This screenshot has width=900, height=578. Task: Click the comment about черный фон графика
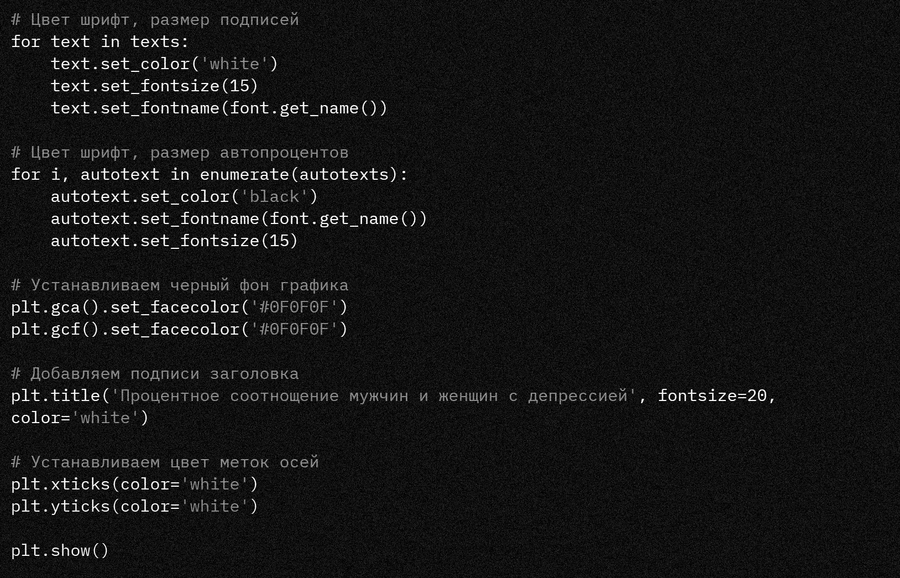(180, 285)
